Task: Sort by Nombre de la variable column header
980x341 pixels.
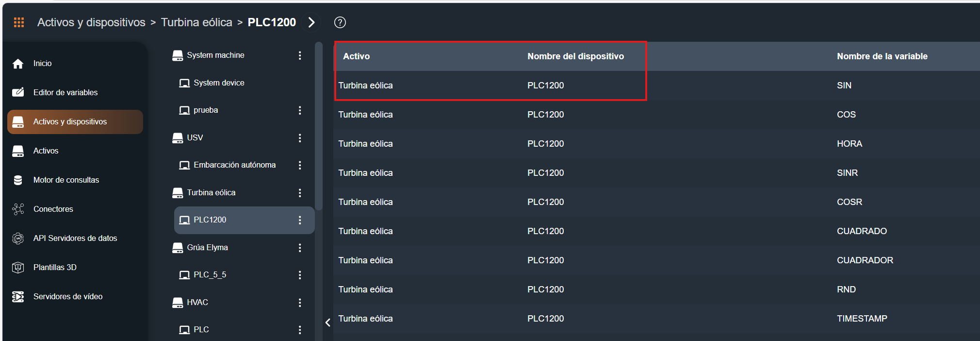Action: click(882, 56)
